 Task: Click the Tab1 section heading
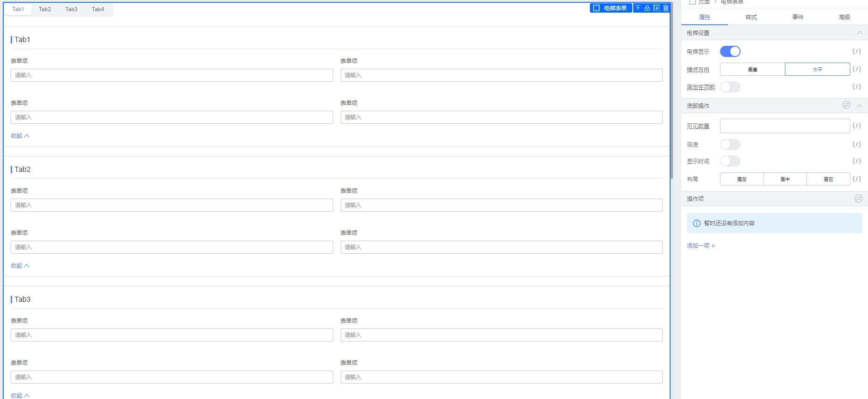coord(22,40)
